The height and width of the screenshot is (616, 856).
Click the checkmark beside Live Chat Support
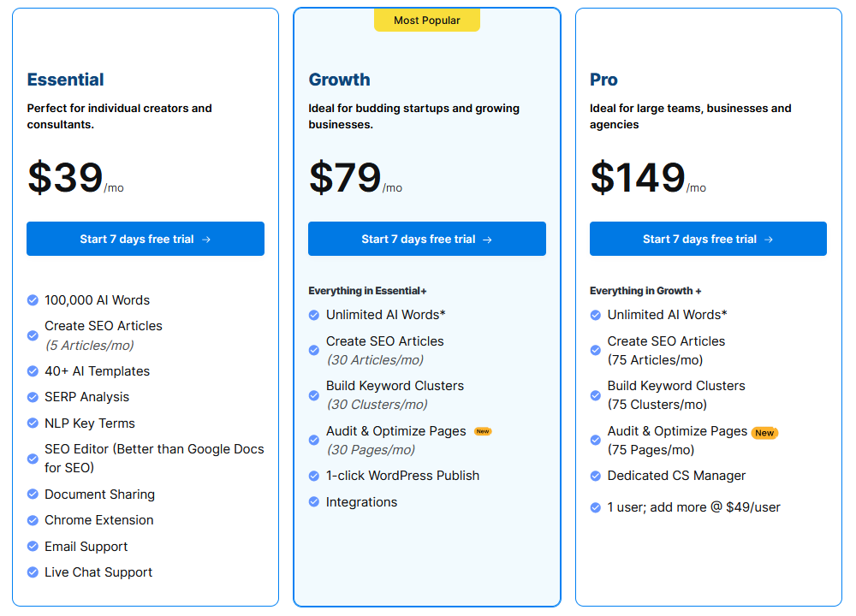tap(33, 572)
